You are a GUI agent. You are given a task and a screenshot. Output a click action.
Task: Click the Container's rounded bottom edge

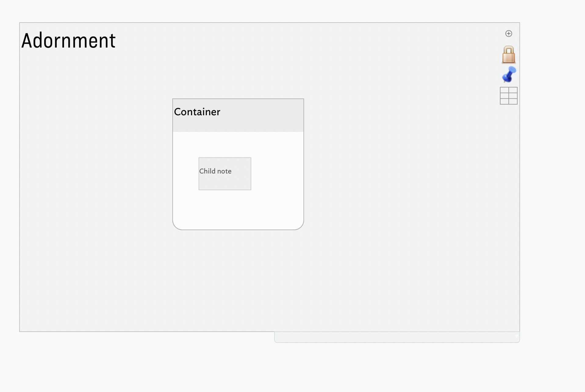238,230
